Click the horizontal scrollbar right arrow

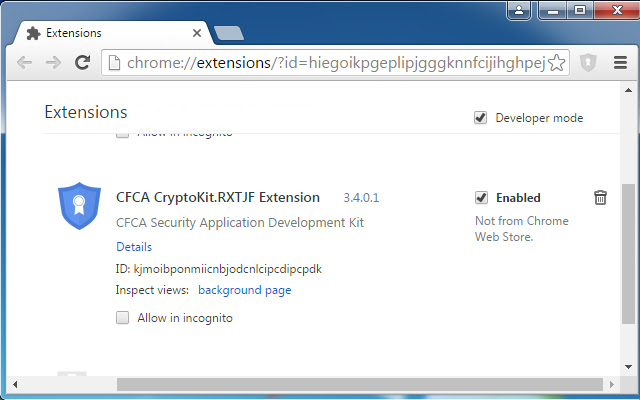coord(611,384)
